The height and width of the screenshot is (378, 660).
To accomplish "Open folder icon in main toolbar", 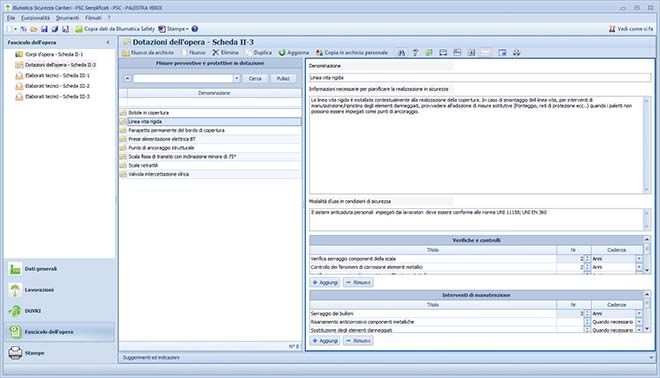I will 34,29.
